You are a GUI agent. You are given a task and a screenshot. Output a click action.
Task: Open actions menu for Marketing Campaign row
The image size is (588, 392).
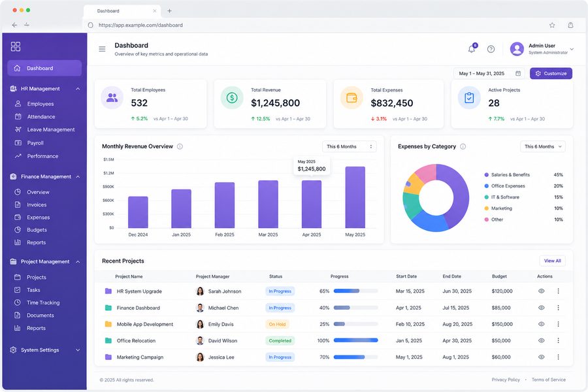558,357
